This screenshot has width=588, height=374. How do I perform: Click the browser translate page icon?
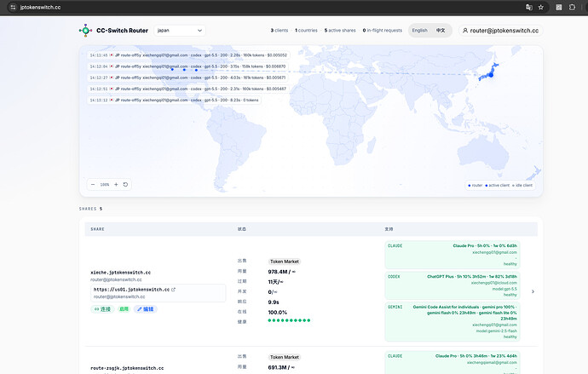(x=528, y=7)
